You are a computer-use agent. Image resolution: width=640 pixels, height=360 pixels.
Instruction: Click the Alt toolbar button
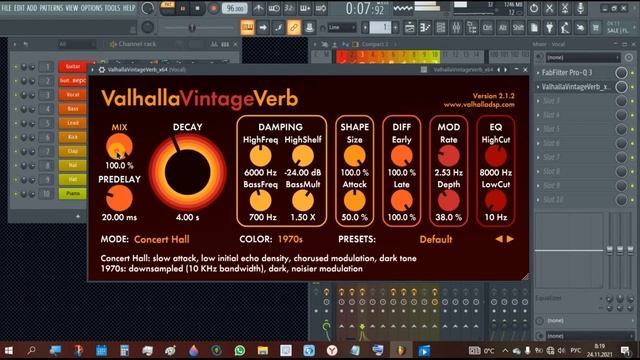502,27
